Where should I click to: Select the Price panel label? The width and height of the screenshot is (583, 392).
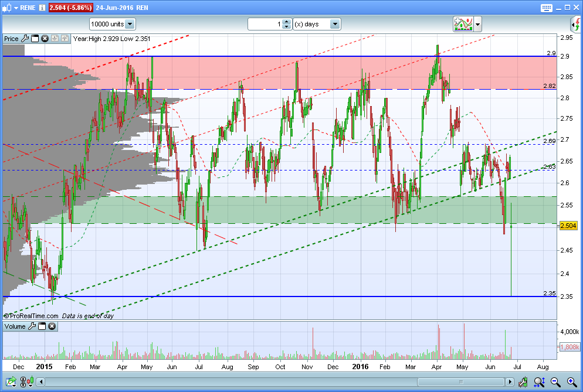pyautogui.click(x=11, y=39)
